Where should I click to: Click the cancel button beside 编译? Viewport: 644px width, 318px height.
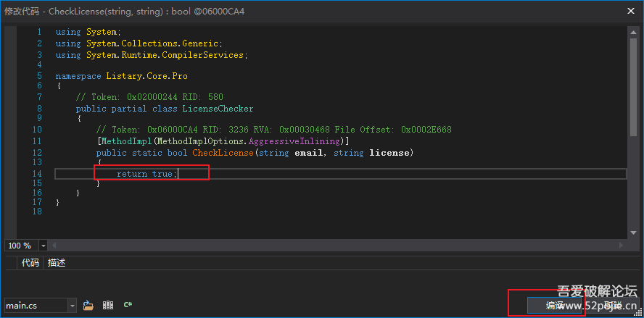[x=609, y=306]
